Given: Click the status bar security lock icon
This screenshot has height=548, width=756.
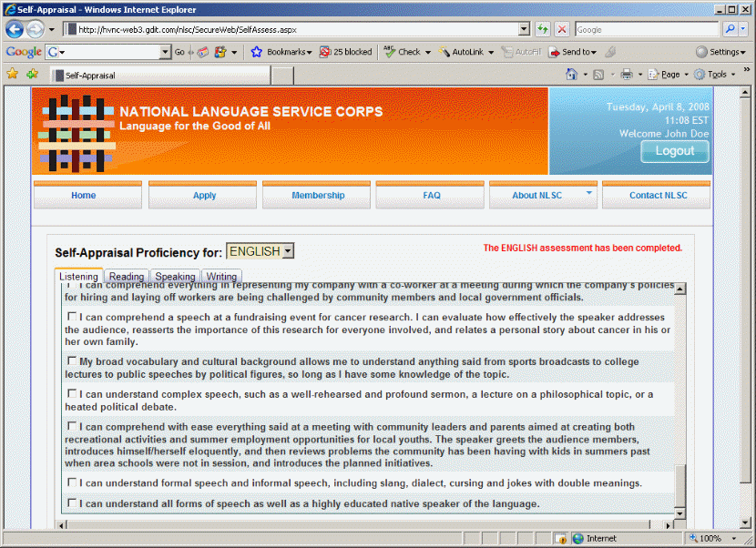Looking at the screenshot, I should 560,538.
